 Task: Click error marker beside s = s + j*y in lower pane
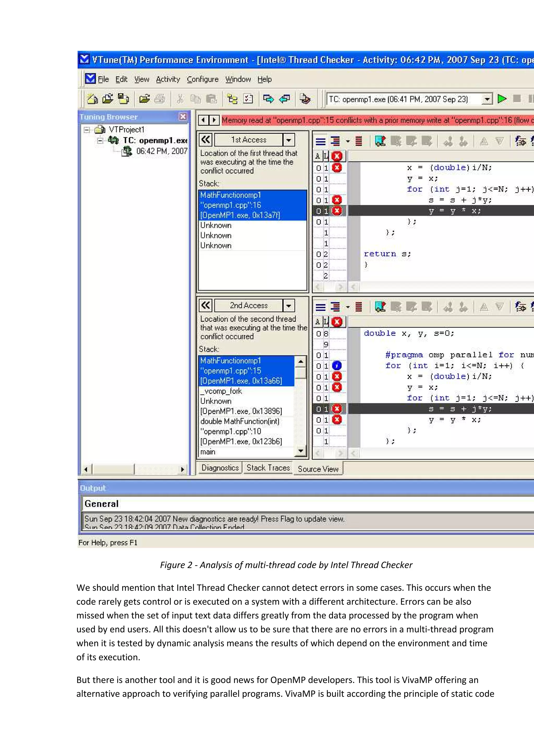[337, 409]
